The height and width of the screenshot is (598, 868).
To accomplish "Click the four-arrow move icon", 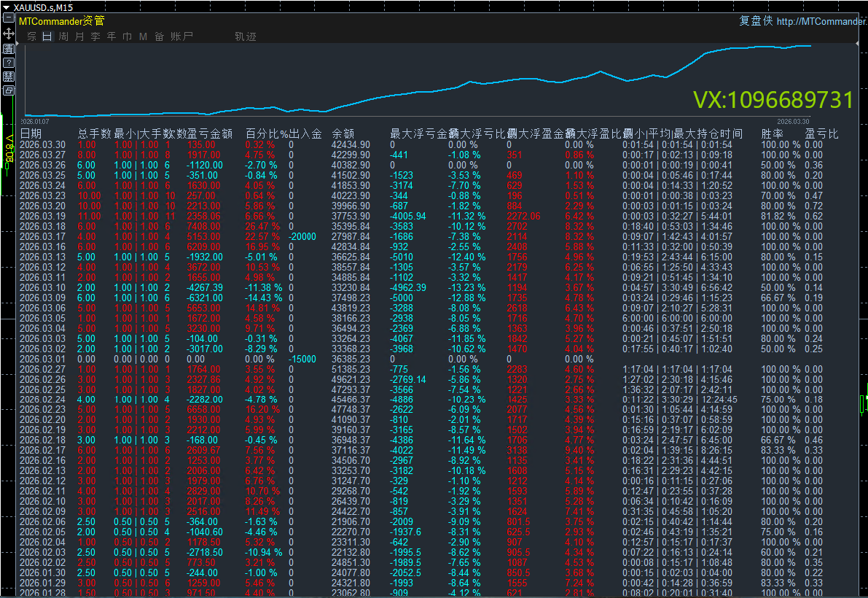I will point(9,34).
